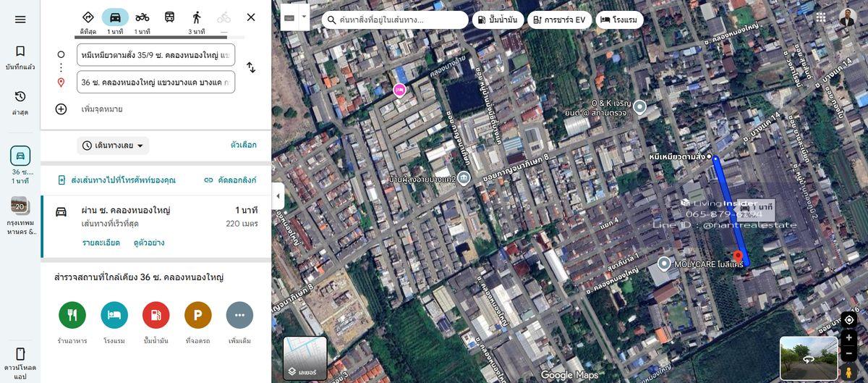Open route options ตัวเลือก link
868x383 pixels.
point(243,146)
